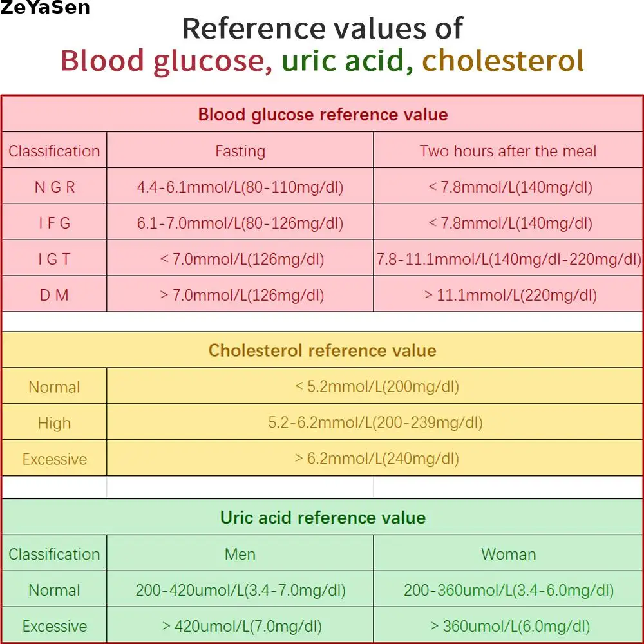The width and height of the screenshot is (644, 644).
Task: Select the Blood glucose reference value header
Action: click(323, 115)
